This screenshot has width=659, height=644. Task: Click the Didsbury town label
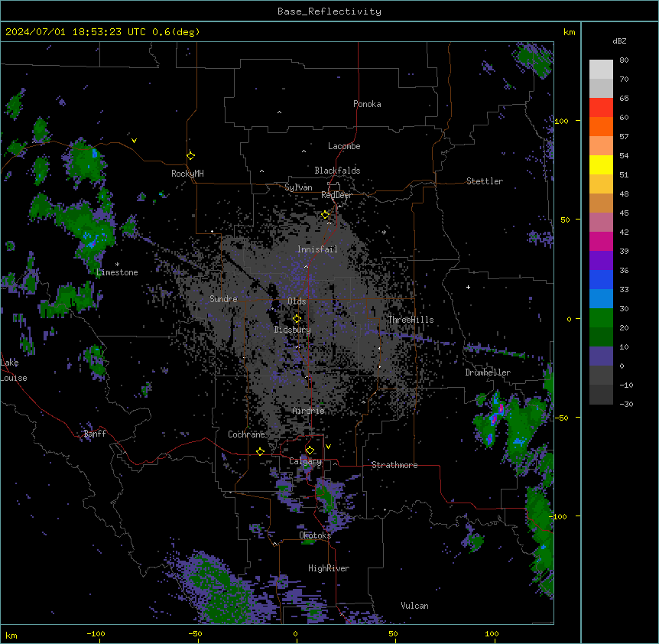click(x=293, y=330)
